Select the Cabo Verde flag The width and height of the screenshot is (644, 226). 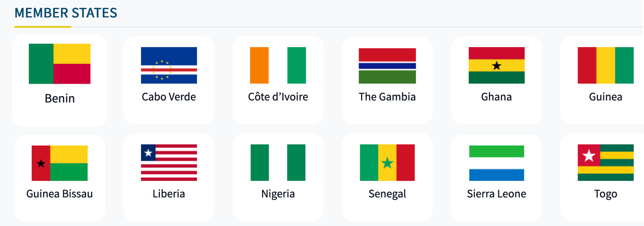click(x=169, y=65)
